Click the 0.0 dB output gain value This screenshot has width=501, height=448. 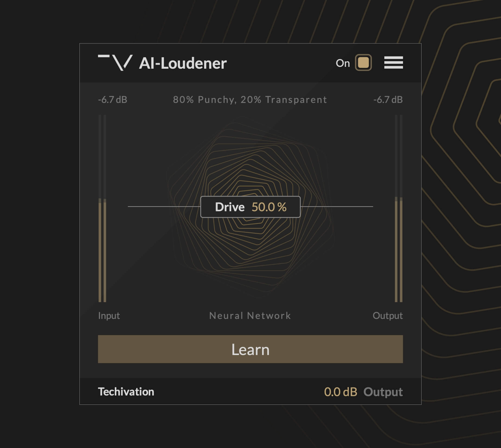340,392
